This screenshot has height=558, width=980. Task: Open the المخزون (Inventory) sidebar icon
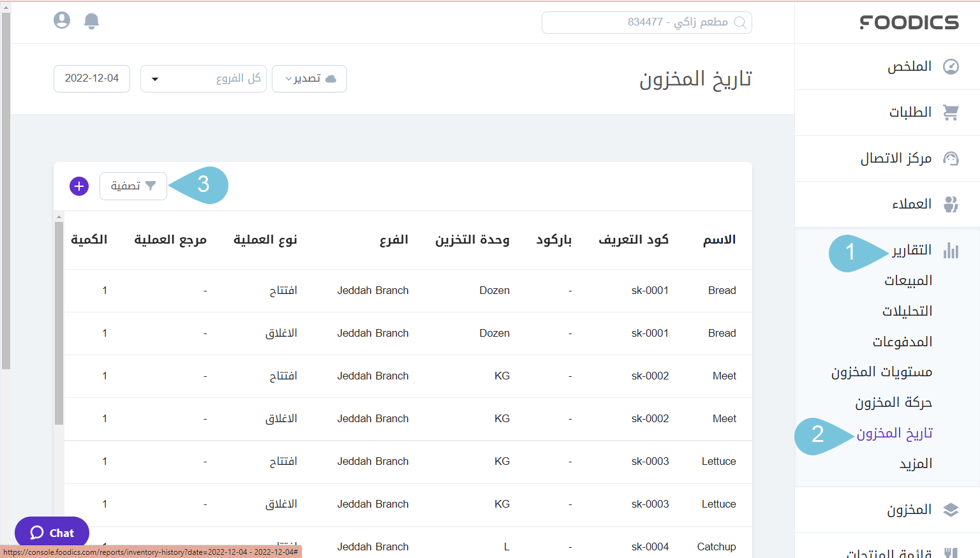pos(951,510)
